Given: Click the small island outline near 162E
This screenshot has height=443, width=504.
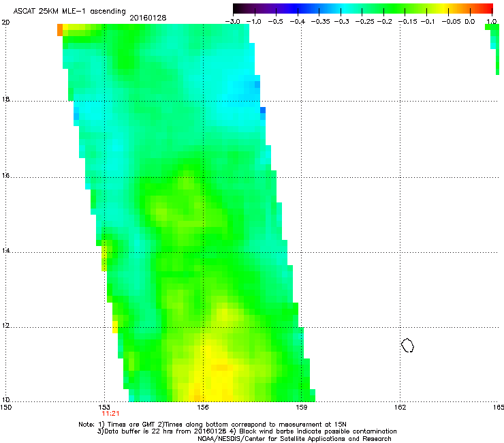Looking at the screenshot, I should coord(407,346).
